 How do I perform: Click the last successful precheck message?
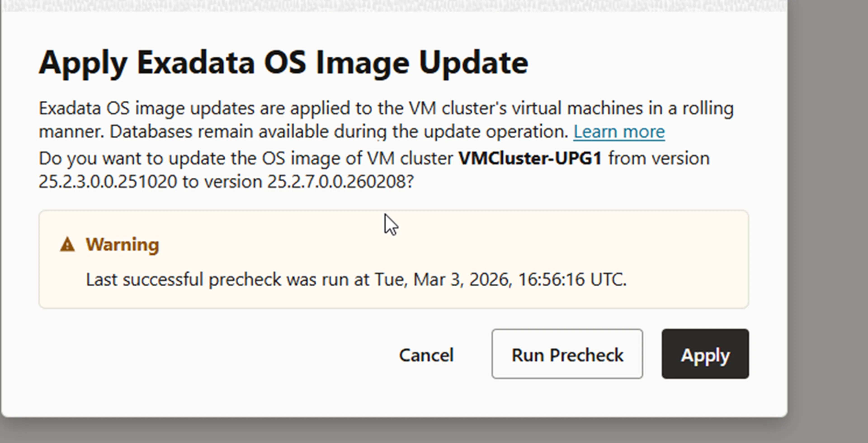point(356,280)
